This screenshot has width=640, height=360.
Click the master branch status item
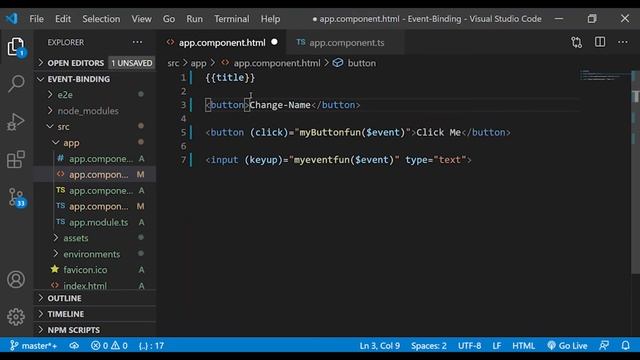33,346
